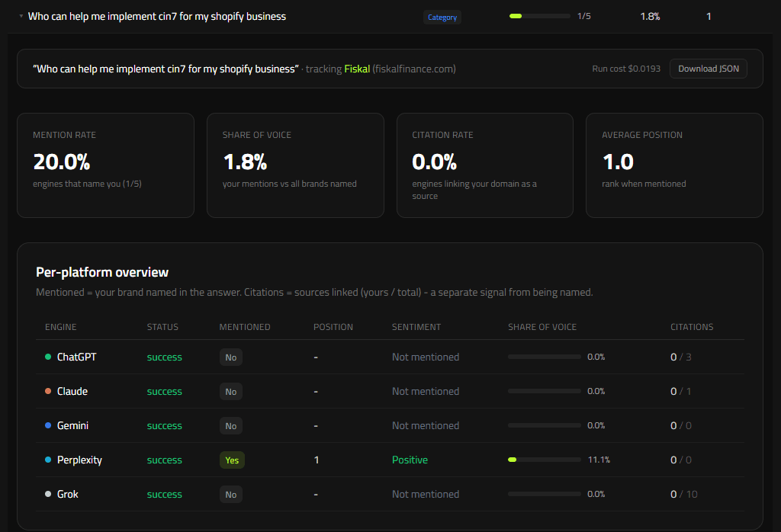Click the Share of Voice column header
This screenshot has width=781, height=532.
(x=542, y=327)
